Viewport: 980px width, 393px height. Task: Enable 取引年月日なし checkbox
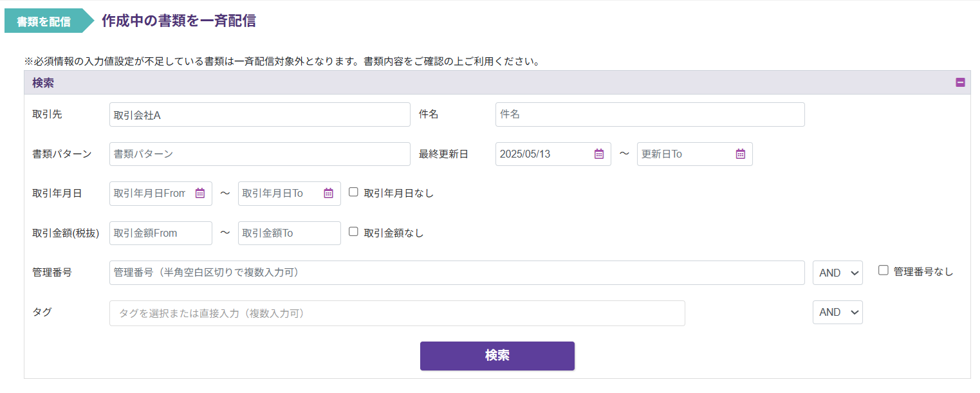pyautogui.click(x=353, y=192)
